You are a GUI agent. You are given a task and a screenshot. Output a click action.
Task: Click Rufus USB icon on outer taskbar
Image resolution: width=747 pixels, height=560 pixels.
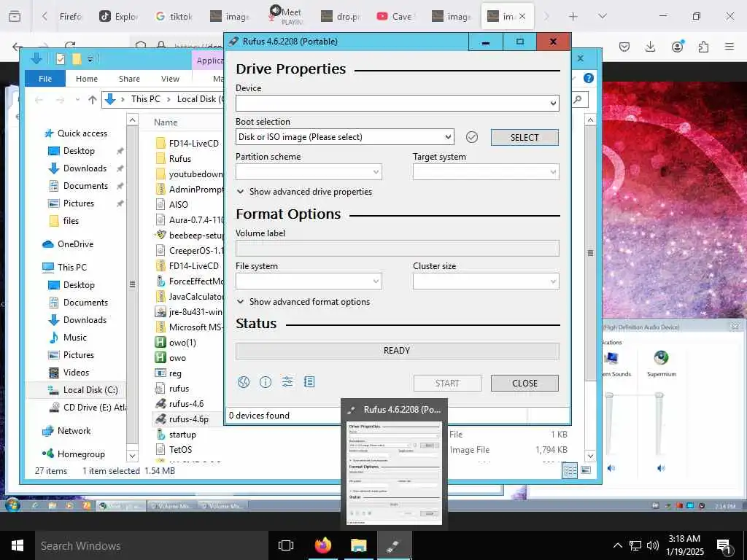pyautogui.click(x=395, y=545)
